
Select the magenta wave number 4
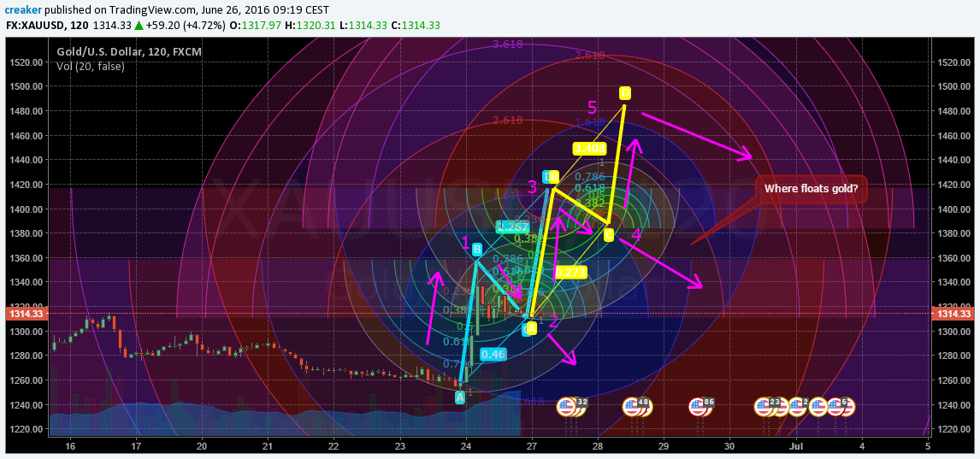[635, 235]
